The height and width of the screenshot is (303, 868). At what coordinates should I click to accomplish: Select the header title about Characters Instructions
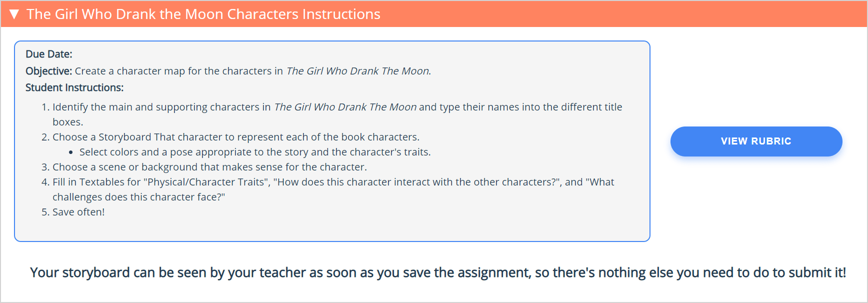click(x=203, y=14)
